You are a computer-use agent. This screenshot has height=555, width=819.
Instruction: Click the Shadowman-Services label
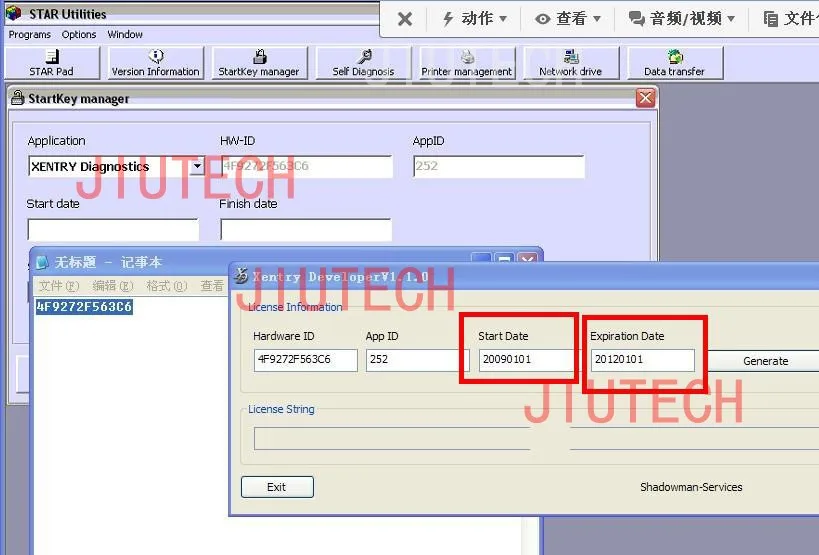click(691, 487)
